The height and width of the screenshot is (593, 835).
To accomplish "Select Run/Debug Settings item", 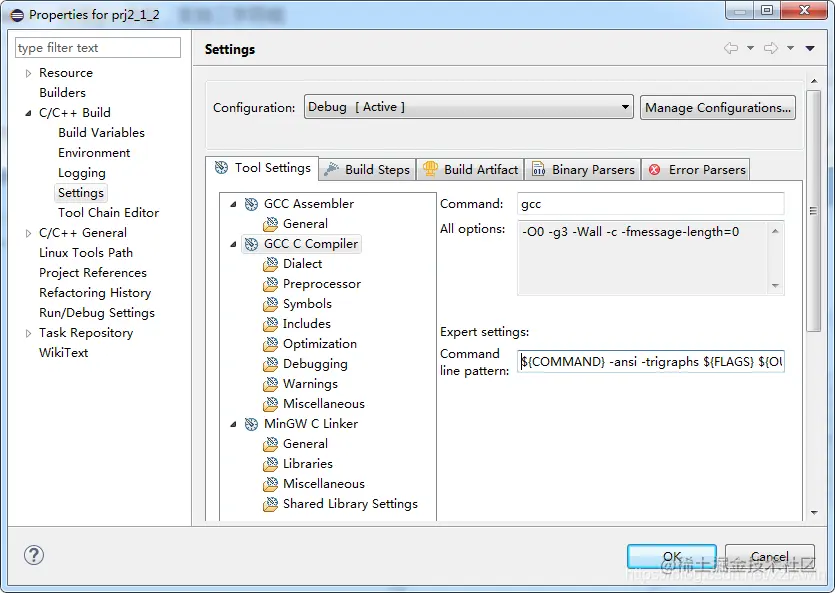I will coord(97,313).
